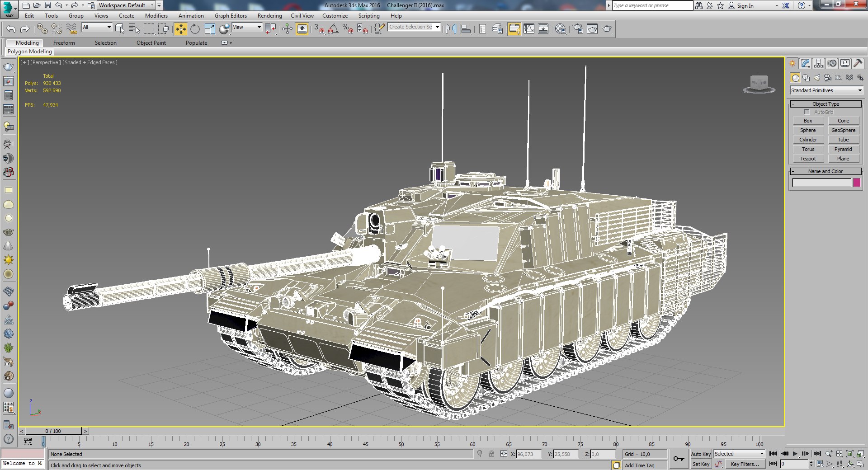Open the Modify command panel tab

point(805,63)
